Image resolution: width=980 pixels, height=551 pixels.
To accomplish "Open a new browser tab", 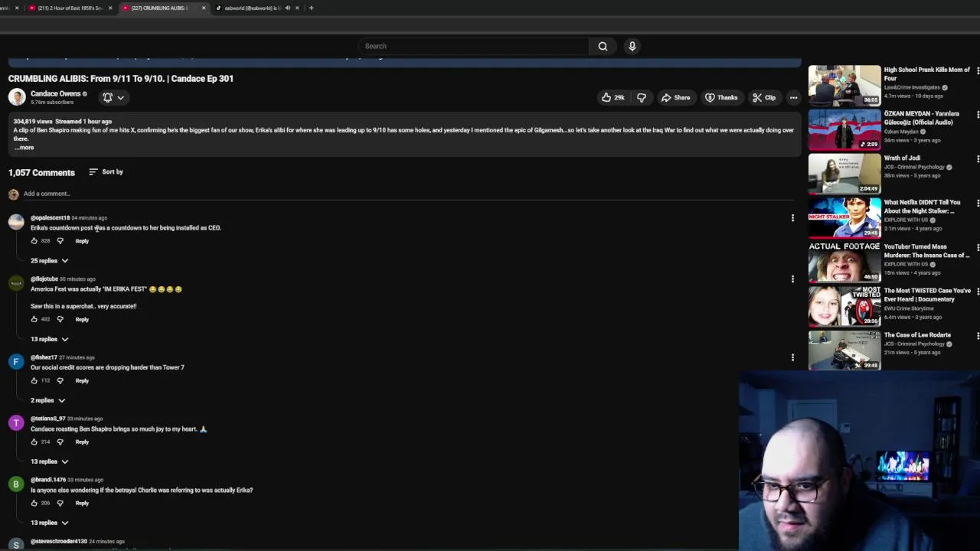I will 311,8.
